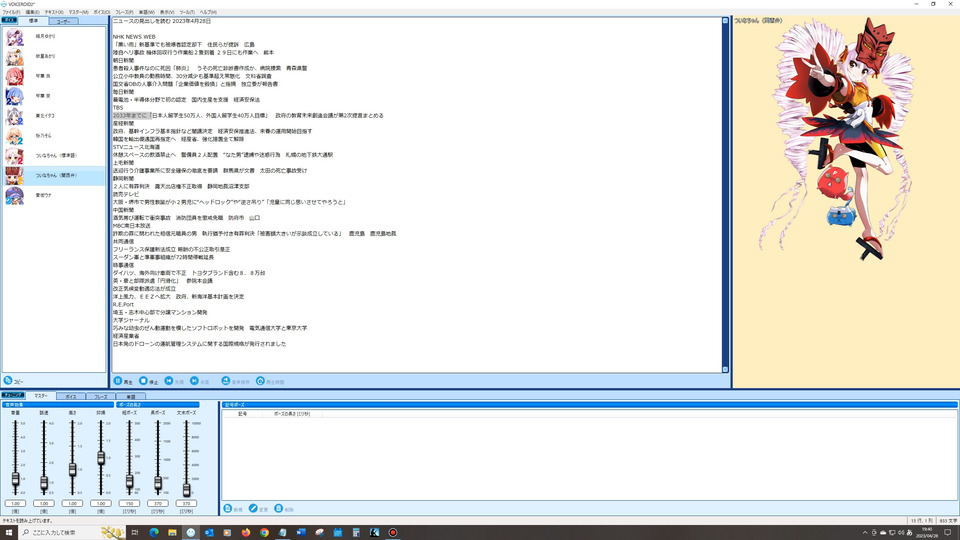Select ついなちゃん（関西弁） voice avatar
The image size is (960, 540).
(x=15, y=176)
